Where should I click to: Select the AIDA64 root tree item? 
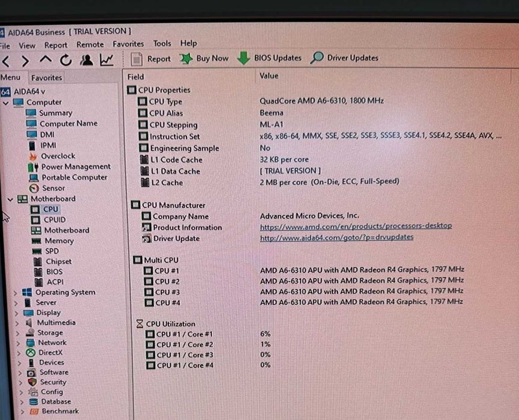23,91
